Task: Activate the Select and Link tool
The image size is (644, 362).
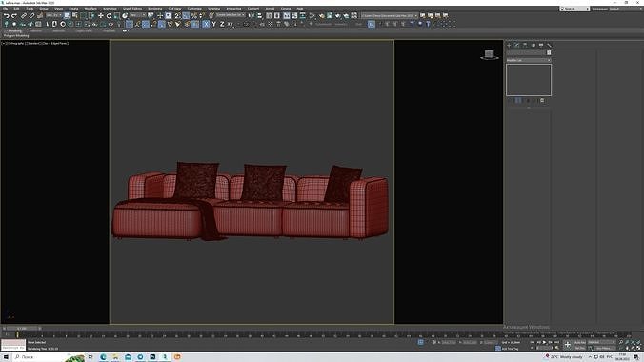Action: coord(24,15)
